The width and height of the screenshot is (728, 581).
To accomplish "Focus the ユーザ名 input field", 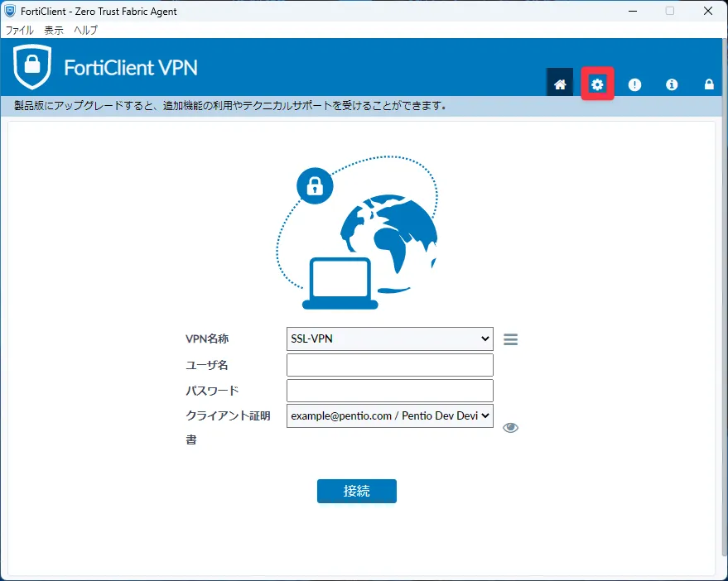I will coord(389,365).
